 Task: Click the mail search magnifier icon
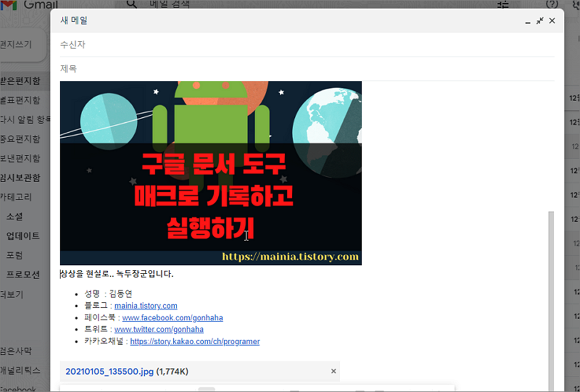132,4
